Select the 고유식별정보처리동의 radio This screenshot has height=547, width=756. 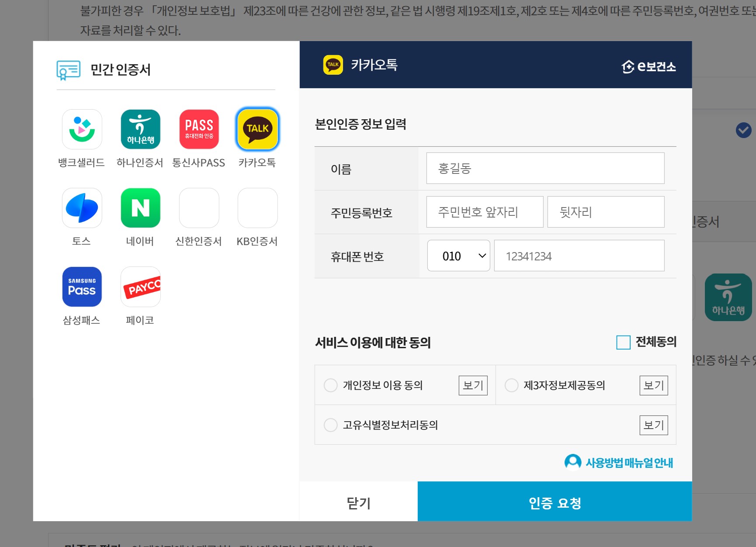[x=330, y=425]
